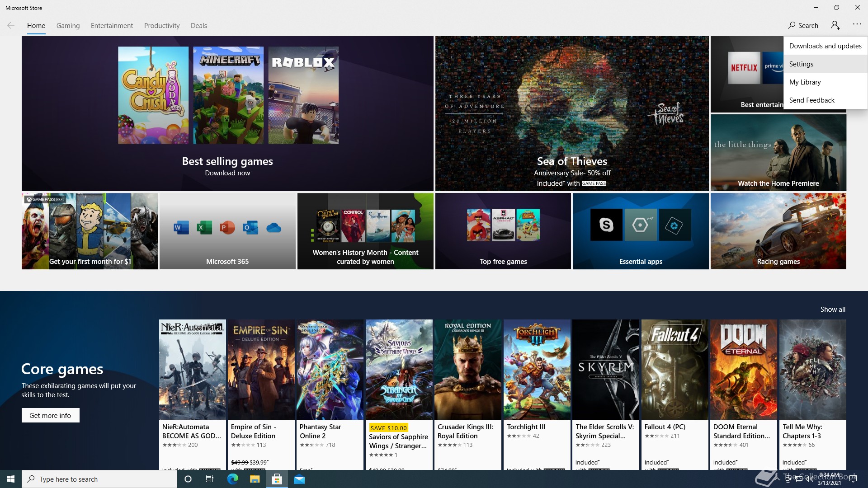Viewport: 868px width, 488px height.
Task: Open the Microsoft 365 promo tile
Action: coord(227,231)
